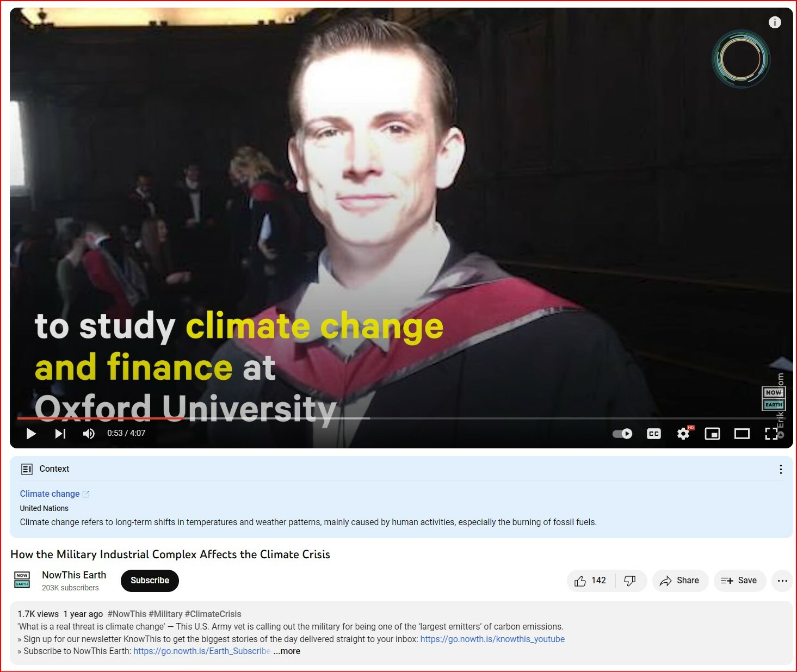The image size is (797, 672).
Task: Toggle closed captions on the video
Action: [x=653, y=434]
